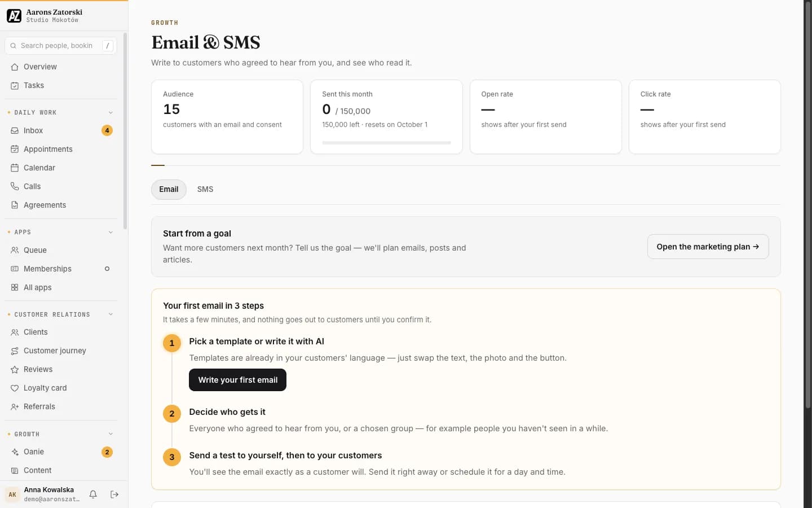The image size is (812, 508).
Task: Click the AK user avatar
Action: pyautogui.click(x=12, y=494)
